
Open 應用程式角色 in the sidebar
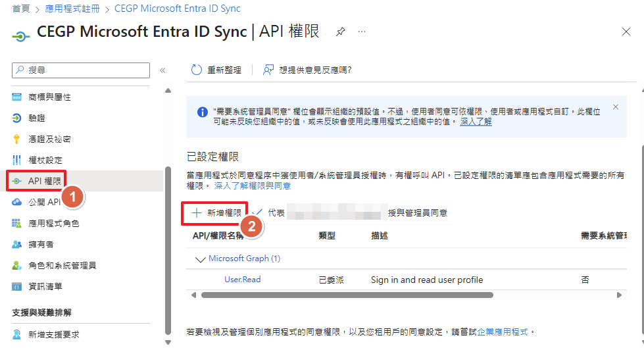(x=53, y=224)
